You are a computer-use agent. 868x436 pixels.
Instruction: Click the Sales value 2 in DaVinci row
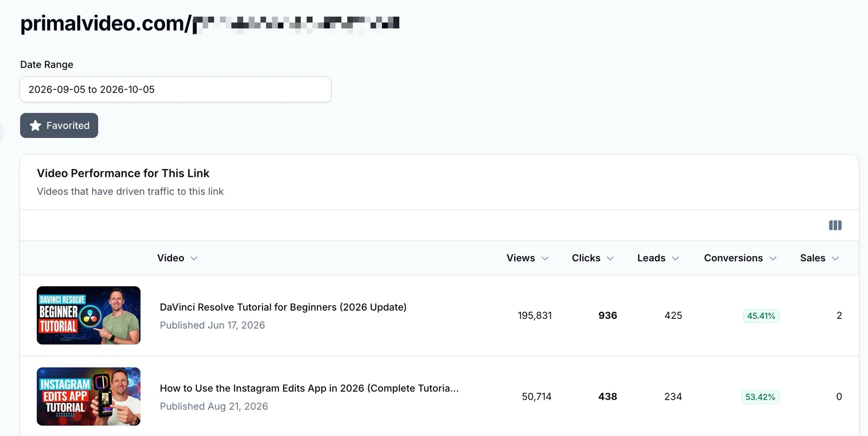click(x=839, y=316)
